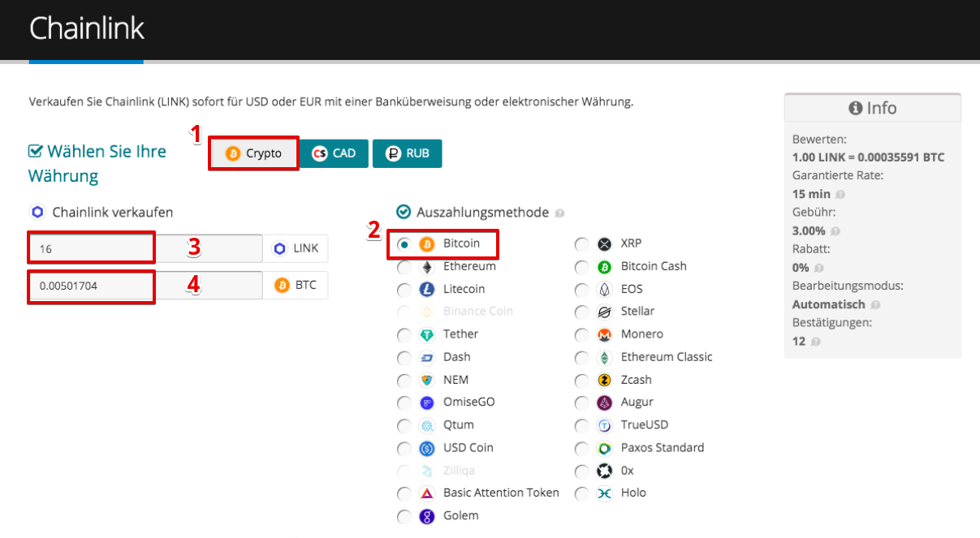Click the help icon next to 3.00%
Screen dimensions: 980x538
[834, 231]
